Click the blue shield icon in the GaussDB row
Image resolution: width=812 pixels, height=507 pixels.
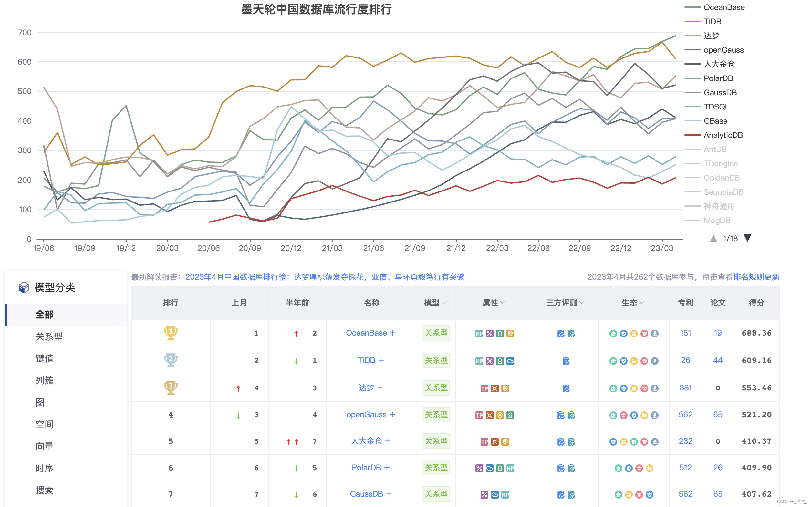click(649, 495)
